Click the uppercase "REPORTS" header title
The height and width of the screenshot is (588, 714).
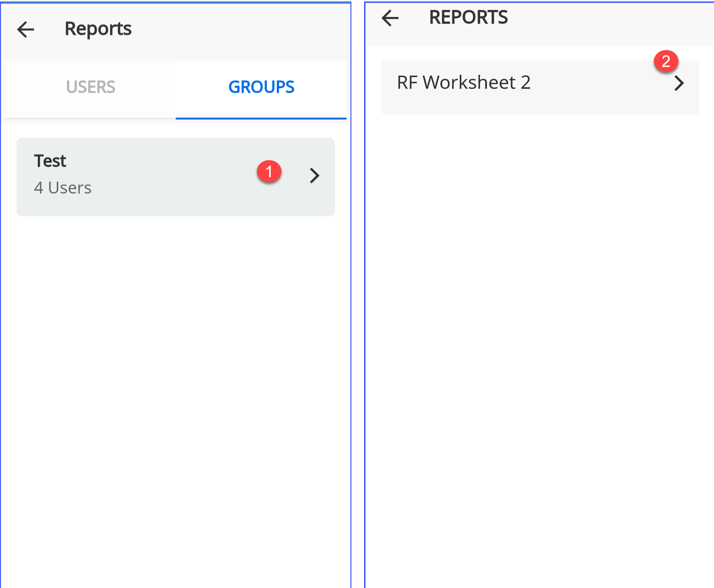tap(468, 18)
